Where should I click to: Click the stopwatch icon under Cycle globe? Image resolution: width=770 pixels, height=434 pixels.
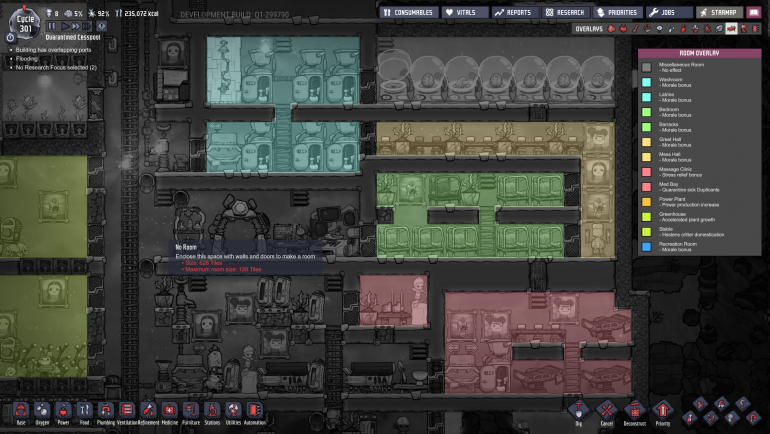point(11,37)
